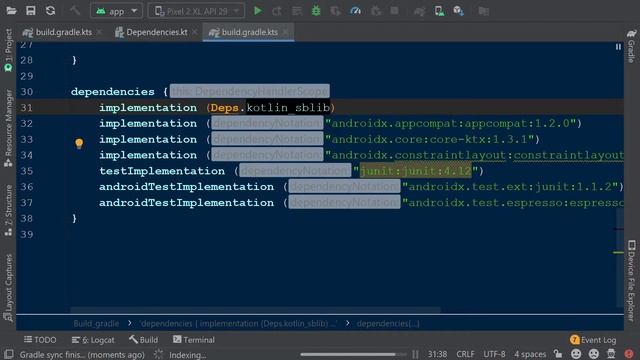Screen dimensions: 640x360
Task: Run the app with the green play button
Action: point(258,11)
